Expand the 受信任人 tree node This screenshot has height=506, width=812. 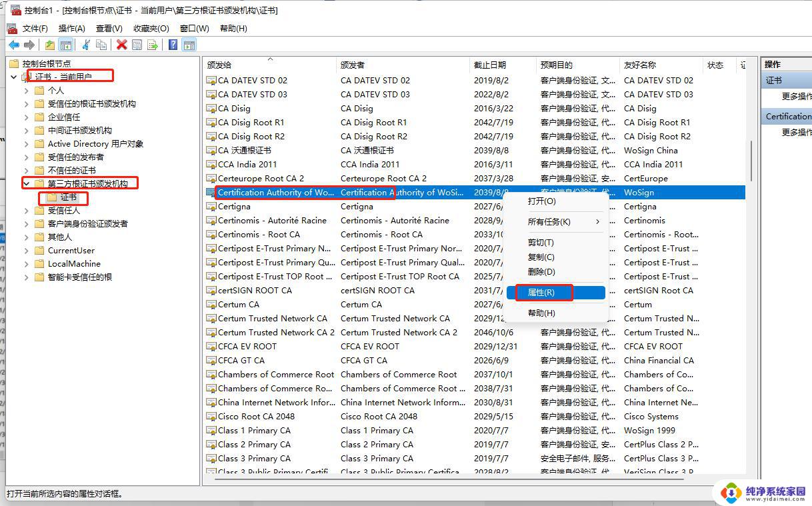pos(27,210)
